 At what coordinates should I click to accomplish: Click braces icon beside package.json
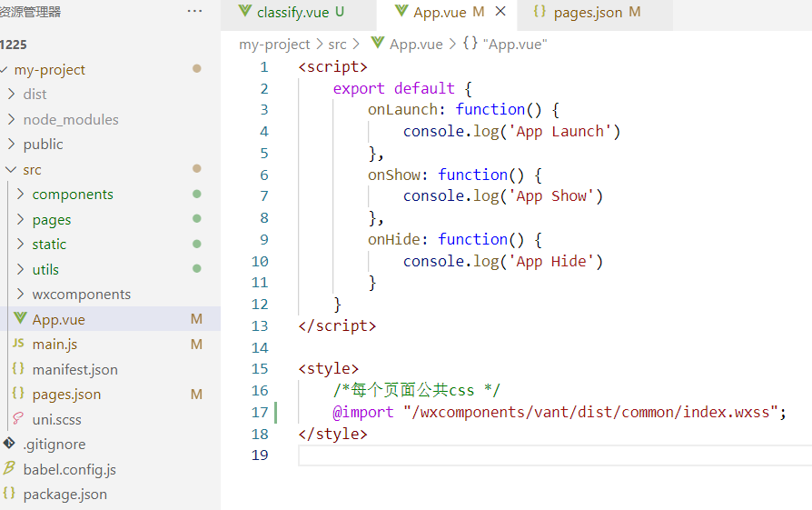(9, 493)
